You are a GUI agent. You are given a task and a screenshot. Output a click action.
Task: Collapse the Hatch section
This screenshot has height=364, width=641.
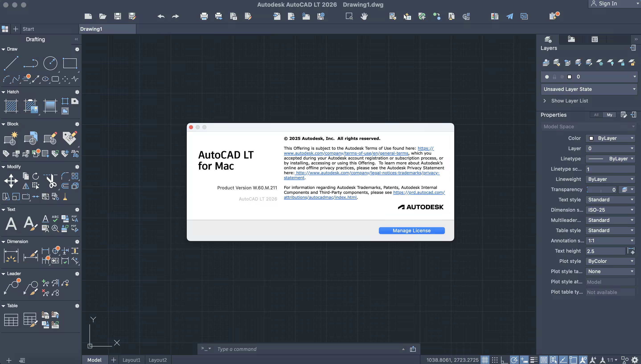pyautogui.click(x=3, y=92)
